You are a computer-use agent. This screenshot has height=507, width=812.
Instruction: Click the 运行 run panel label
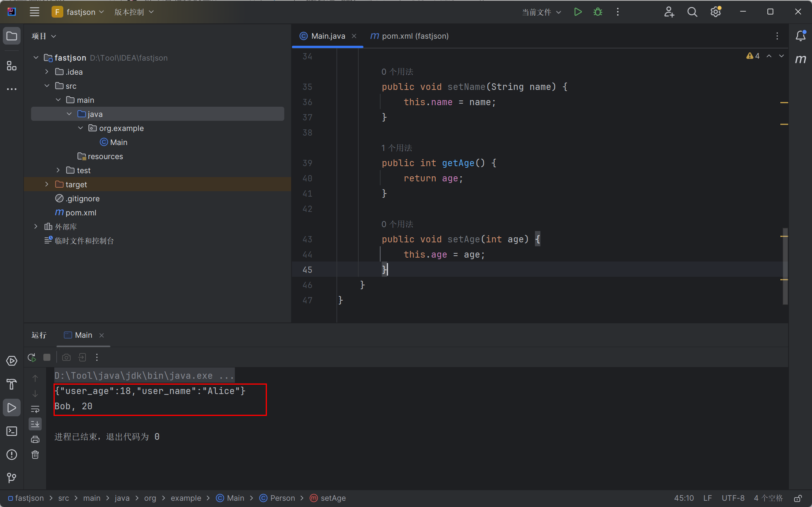pos(39,335)
